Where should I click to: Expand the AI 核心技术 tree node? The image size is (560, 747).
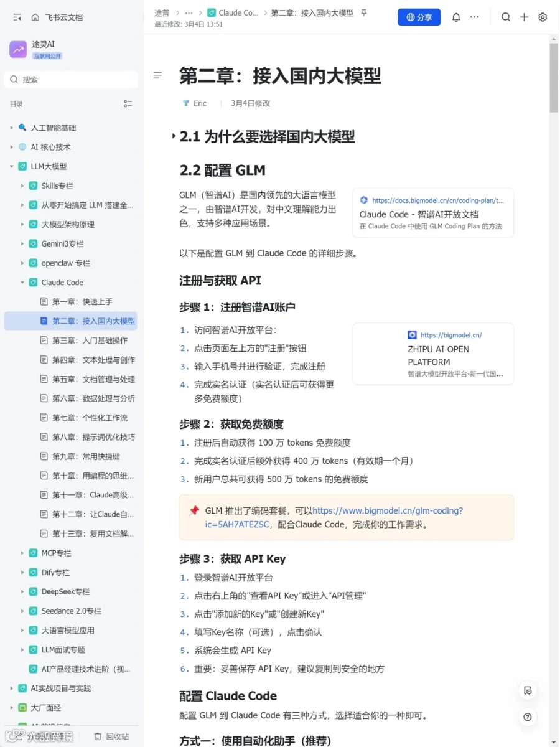[x=11, y=147]
